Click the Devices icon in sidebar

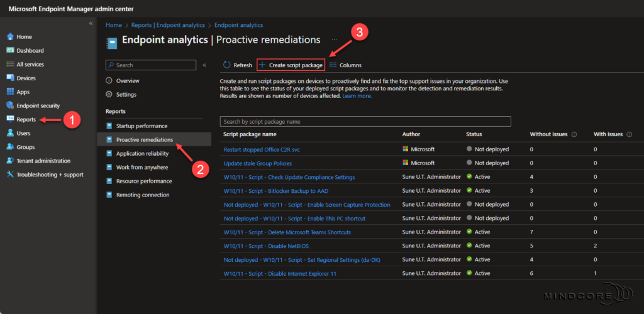(11, 78)
